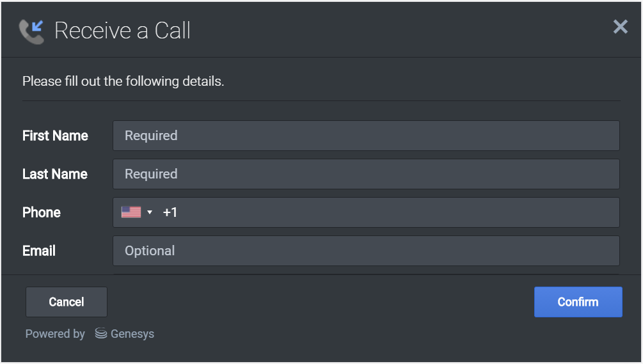This screenshot has height=364, width=643.
Task: Click the United States flag icon
Action: (131, 212)
